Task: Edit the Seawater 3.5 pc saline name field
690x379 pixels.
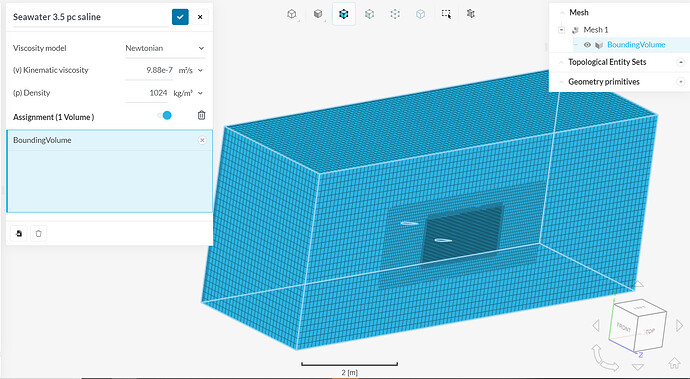Action: 91,18
